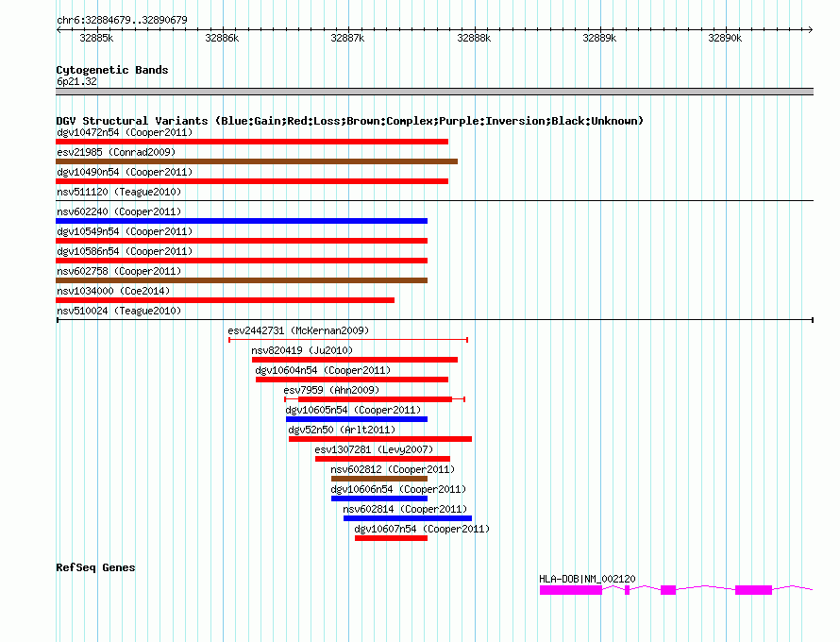
Task: Click the blue dgv10605n54 gain bar
Action: (x=357, y=419)
